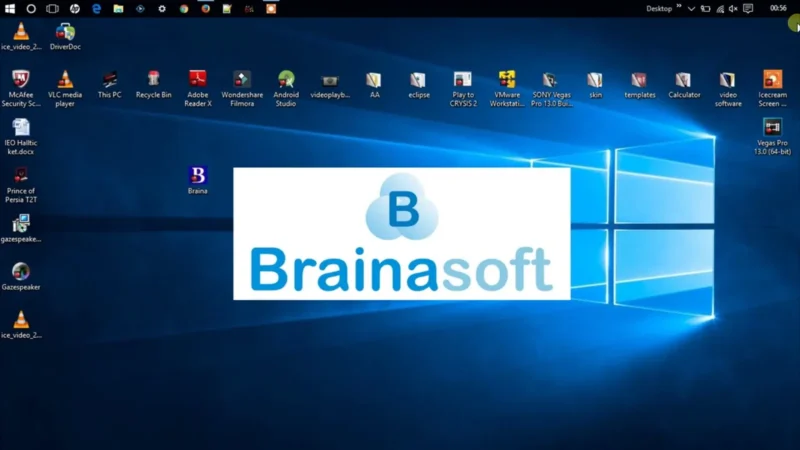Image resolution: width=800 pixels, height=450 pixels.
Task: Open Wondershare Filmora shortcut
Action: (242, 88)
